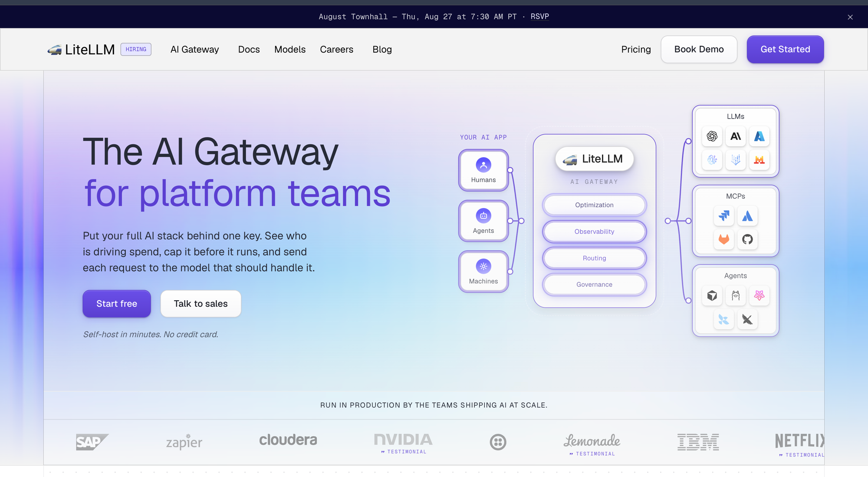Click the Anthropic logo in LLMs panel
The image size is (868, 477).
pos(736,136)
